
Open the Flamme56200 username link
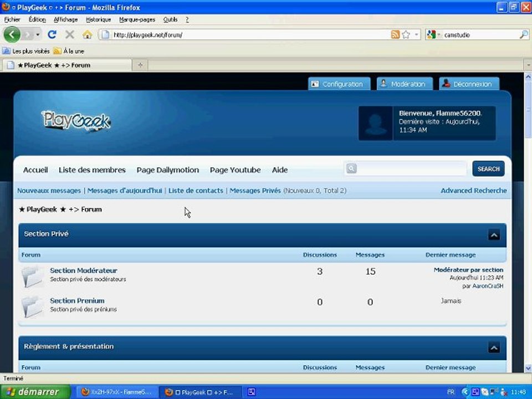458,113
